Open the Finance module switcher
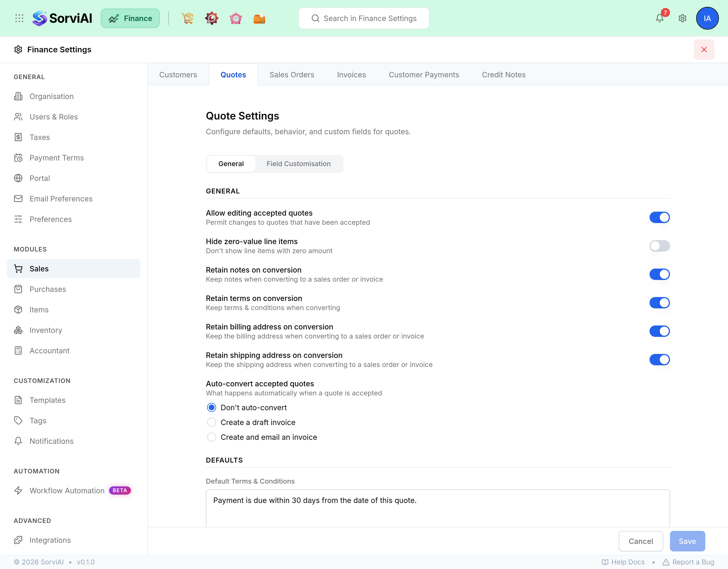The width and height of the screenshot is (728, 569). pyautogui.click(x=130, y=18)
